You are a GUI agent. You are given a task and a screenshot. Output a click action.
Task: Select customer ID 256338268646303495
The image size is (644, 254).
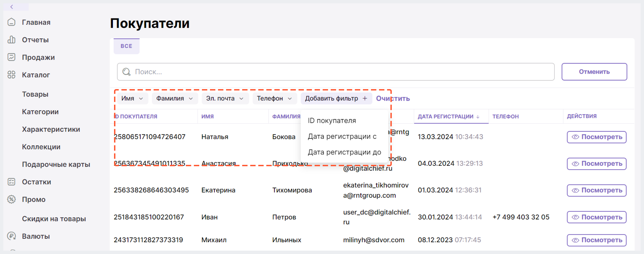click(x=151, y=190)
